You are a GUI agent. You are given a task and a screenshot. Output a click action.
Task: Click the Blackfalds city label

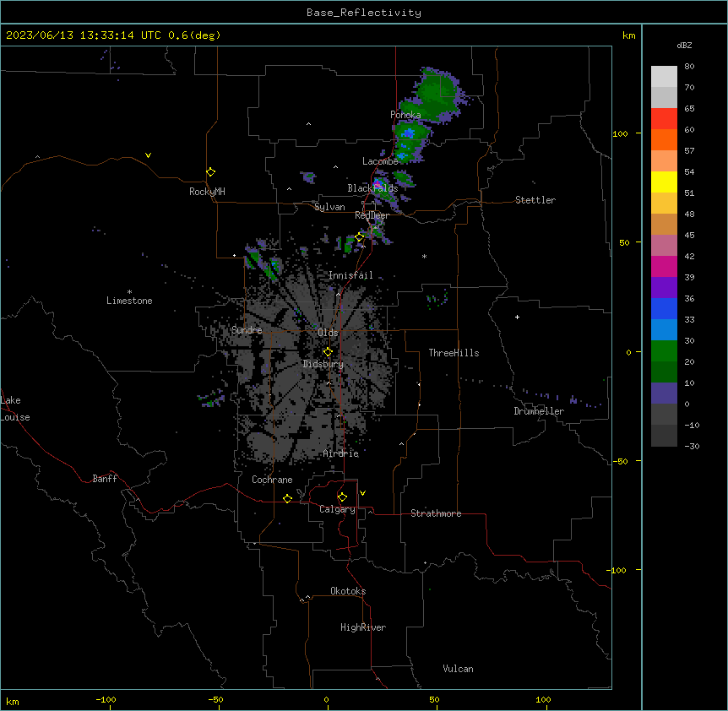click(372, 188)
